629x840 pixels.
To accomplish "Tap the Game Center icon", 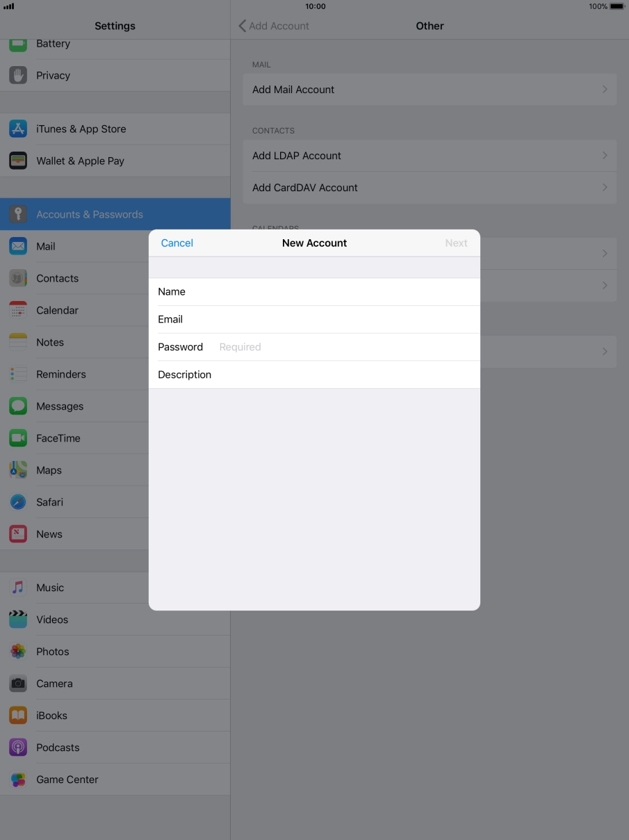I will coord(18,780).
